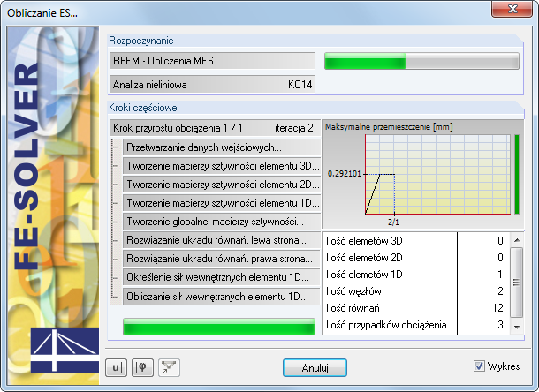Select 'Określenie sił wewnętrznych elementu 1D...' step
539x392 pixels.
click(x=222, y=277)
